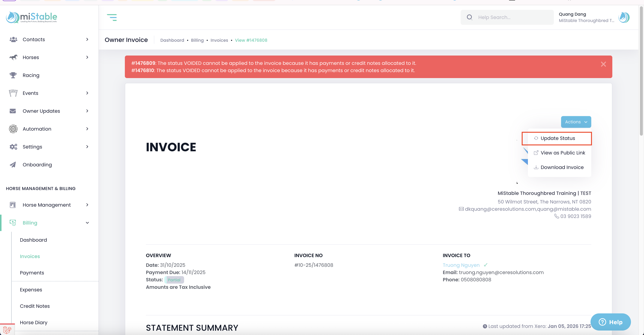
Task: Open the Truong Nguyen contact link
Action: point(461,265)
